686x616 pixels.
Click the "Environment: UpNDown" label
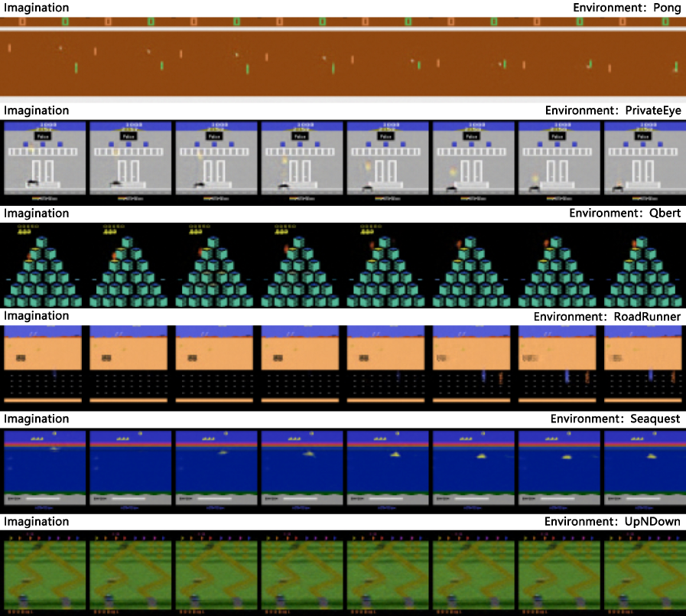pyautogui.click(x=612, y=521)
